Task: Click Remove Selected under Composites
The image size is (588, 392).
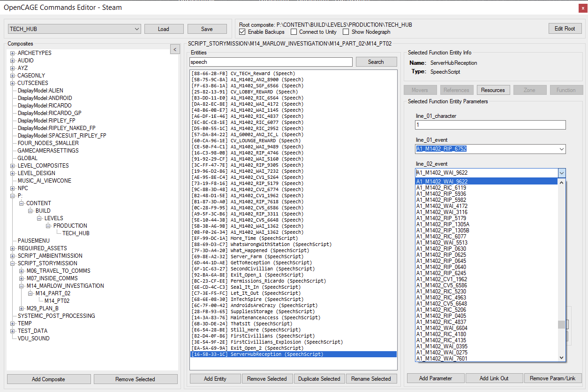Action: pos(136,379)
